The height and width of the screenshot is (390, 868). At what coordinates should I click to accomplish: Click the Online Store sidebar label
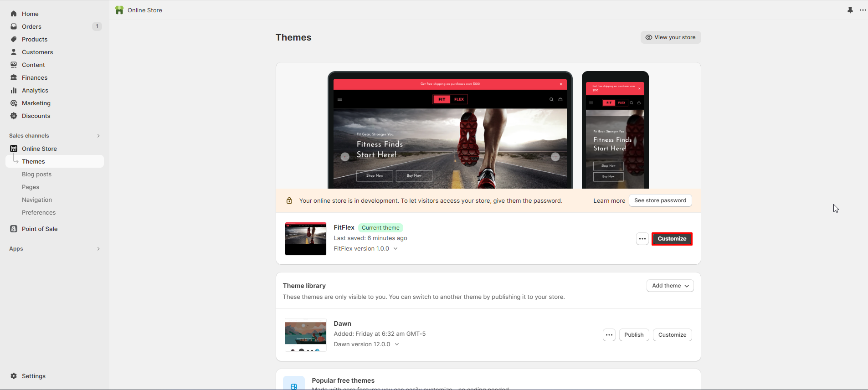tap(39, 149)
